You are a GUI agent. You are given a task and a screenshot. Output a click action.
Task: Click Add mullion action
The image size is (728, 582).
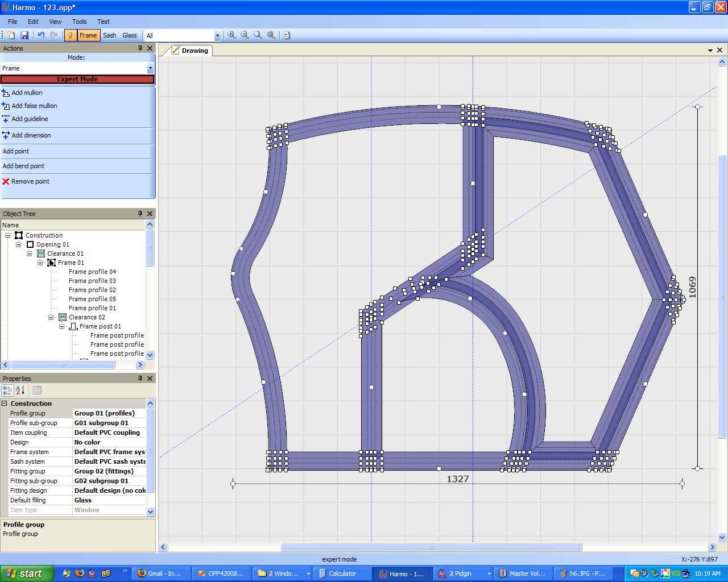(x=27, y=93)
